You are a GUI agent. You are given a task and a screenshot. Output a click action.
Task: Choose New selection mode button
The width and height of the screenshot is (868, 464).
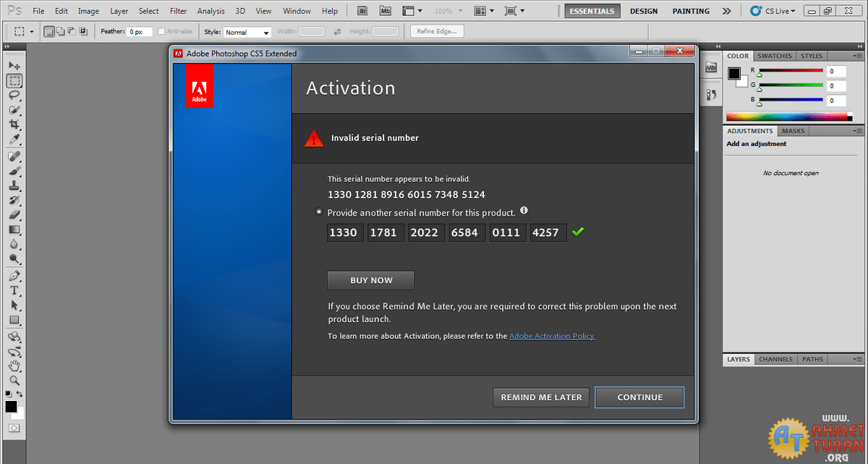48,32
